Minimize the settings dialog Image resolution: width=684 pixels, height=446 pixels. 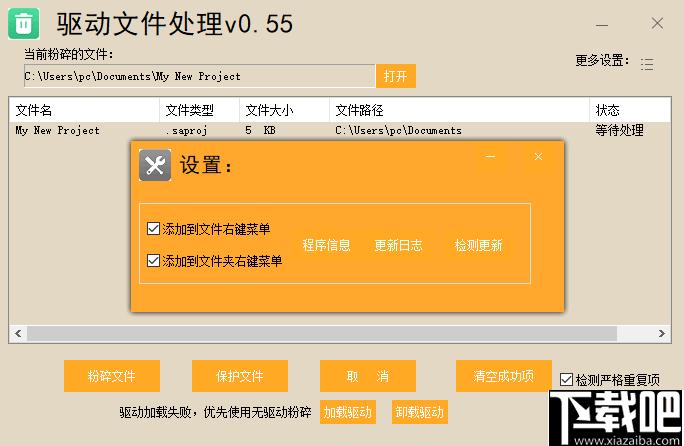point(490,157)
